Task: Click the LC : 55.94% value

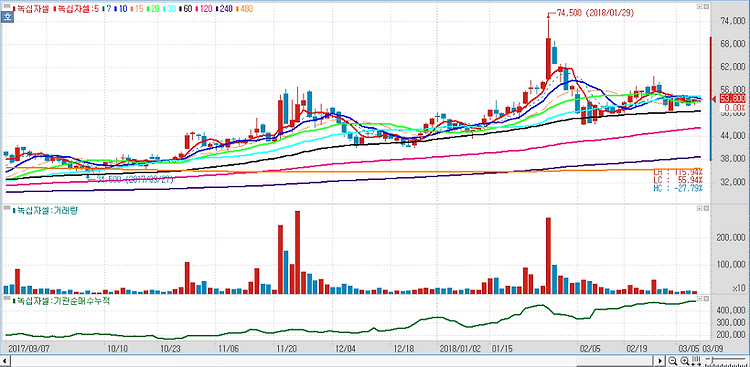Action: pos(678,180)
